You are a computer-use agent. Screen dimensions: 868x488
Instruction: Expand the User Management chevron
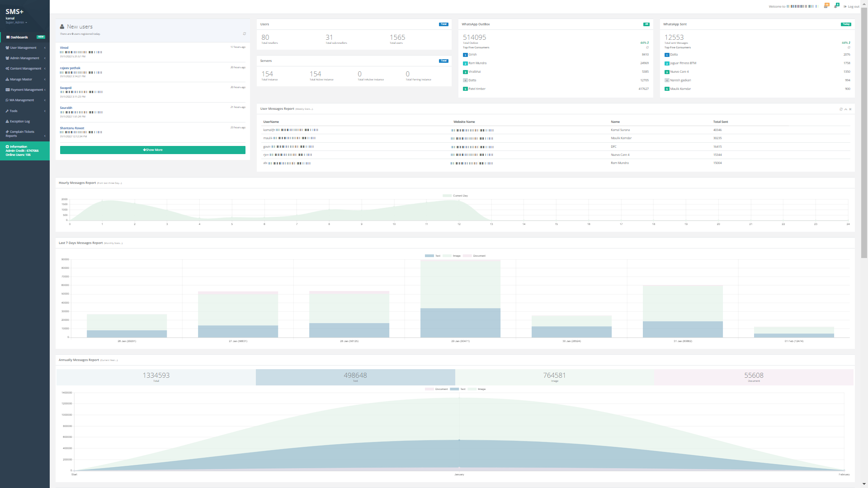pyautogui.click(x=45, y=48)
